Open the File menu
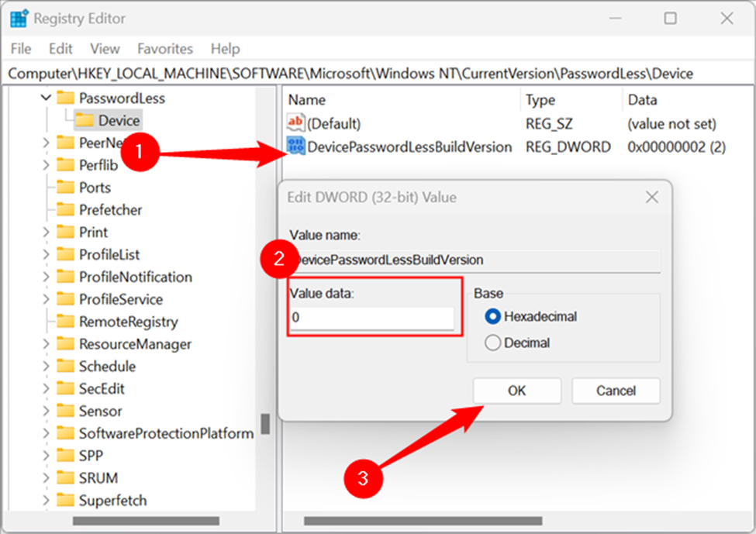Image resolution: width=756 pixels, height=534 pixels. tap(21, 49)
